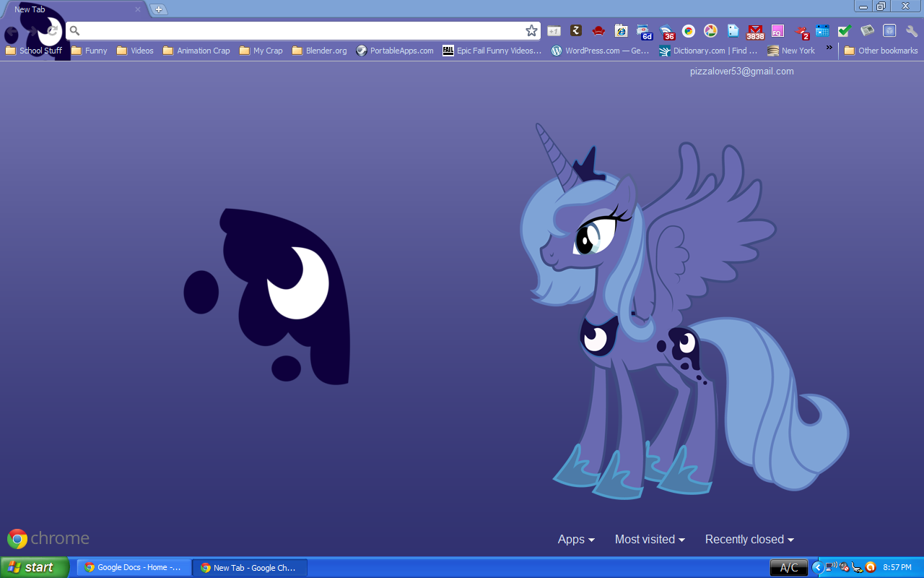This screenshot has width=924, height=578.
Task: Close the New Tab tab
Action: point(138,9)
